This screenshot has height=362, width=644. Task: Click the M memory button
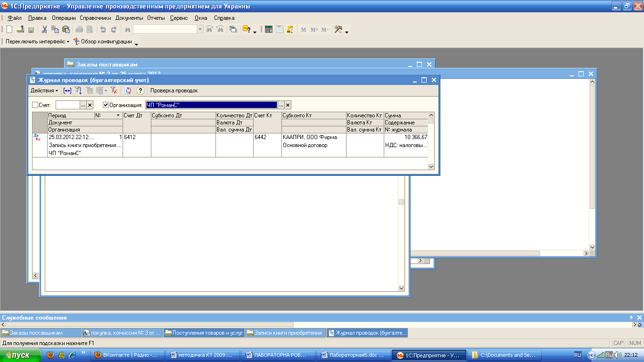[x=304, y=29]
